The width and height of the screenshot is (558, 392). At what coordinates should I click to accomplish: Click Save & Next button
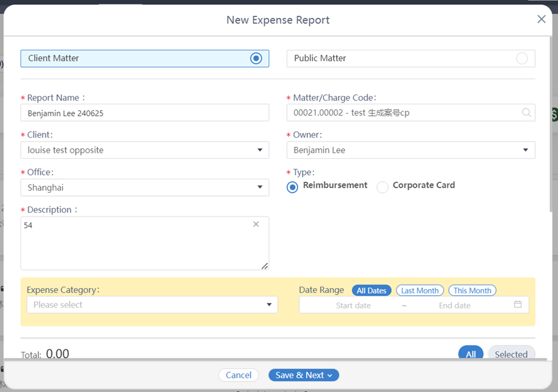tap(303, 375)
